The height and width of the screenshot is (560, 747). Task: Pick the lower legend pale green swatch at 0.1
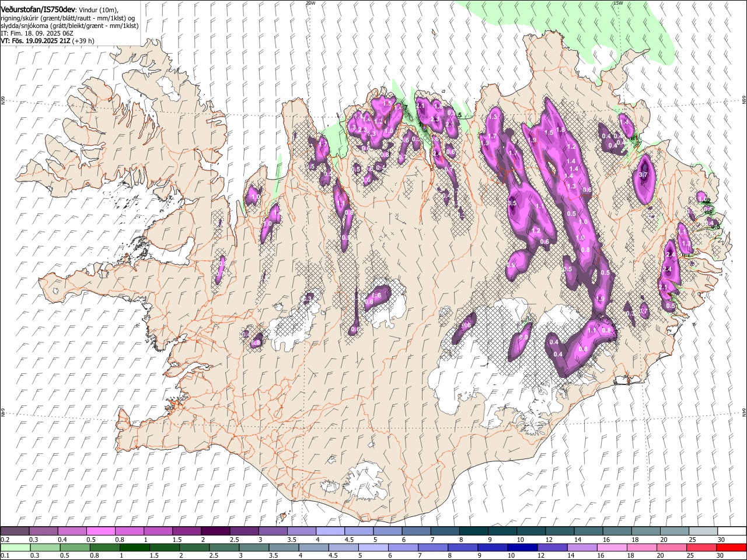click(15, 547)
